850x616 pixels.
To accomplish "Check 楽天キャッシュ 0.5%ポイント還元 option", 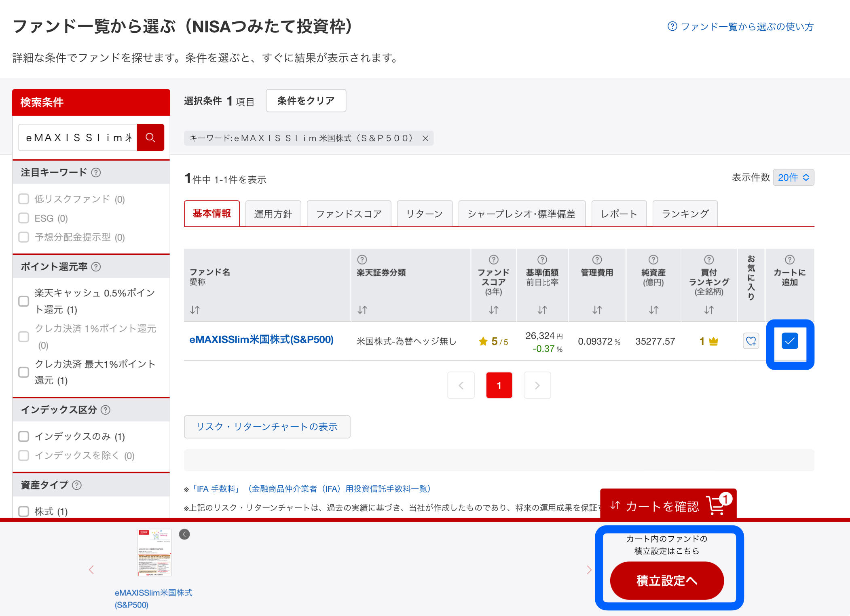I will coord(24,301).
